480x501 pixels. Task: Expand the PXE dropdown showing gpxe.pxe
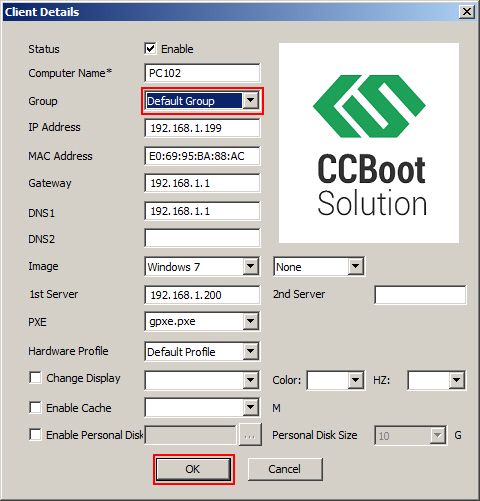(x=202, y=321)
